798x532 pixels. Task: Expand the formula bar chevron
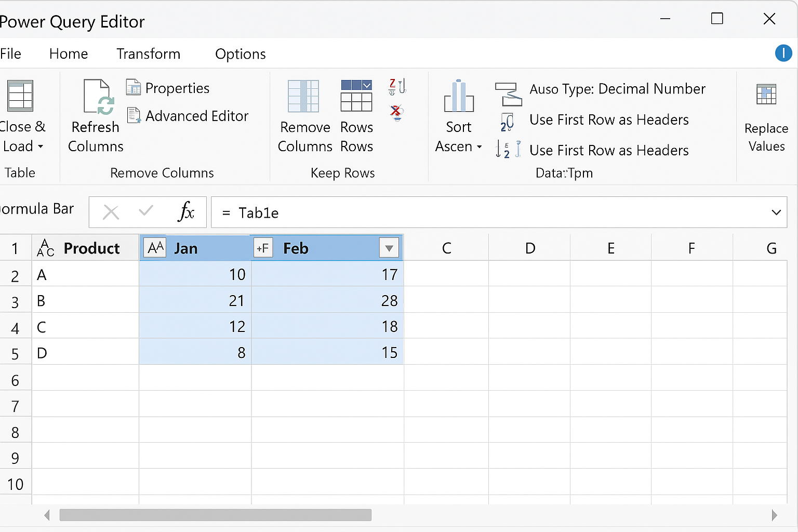click(776, 212)
